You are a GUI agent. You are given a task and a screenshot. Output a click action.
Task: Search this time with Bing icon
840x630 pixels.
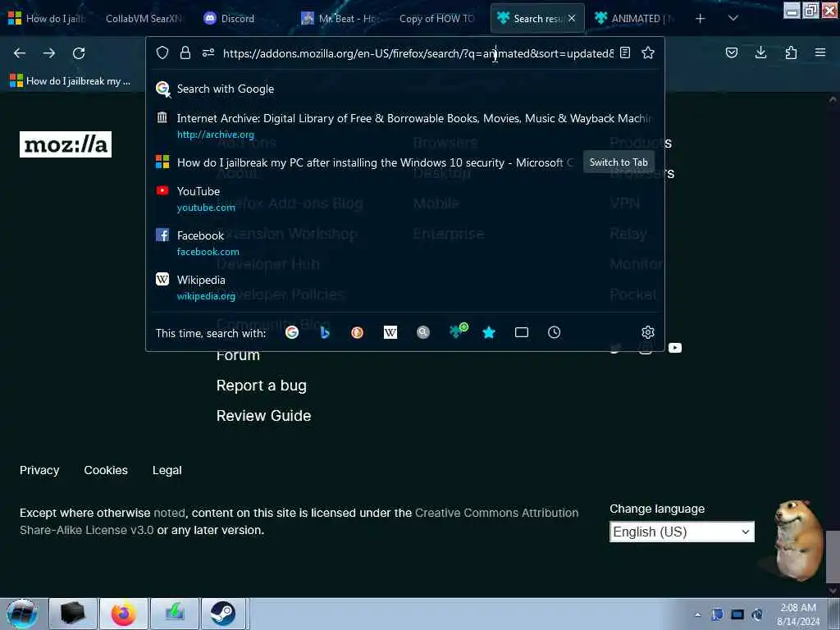pyautogui.click(x=325, y=333)
